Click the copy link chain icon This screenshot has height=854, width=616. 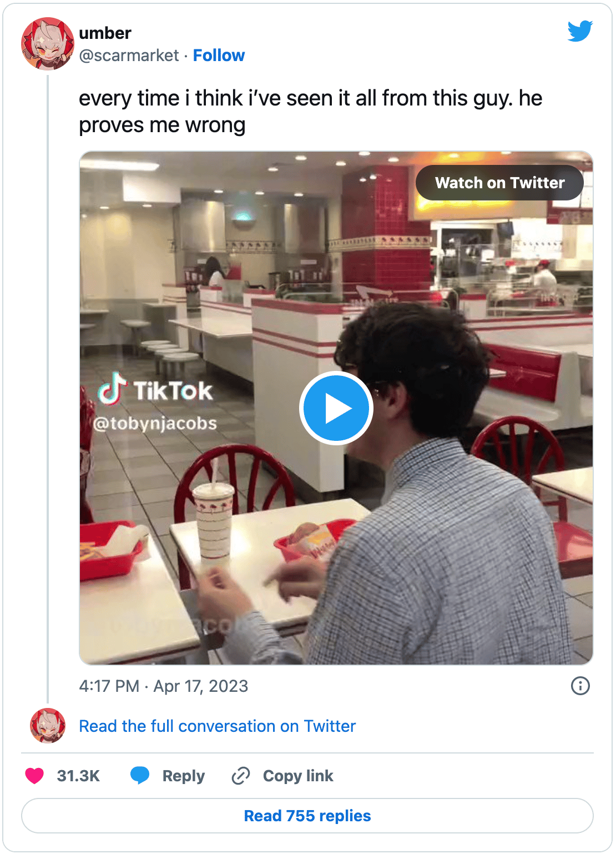(x=241, y=776)
